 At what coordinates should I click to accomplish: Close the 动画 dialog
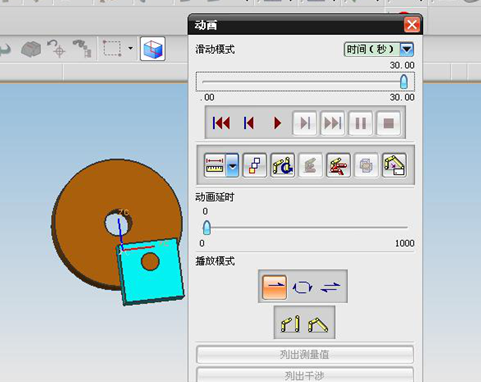(412, 25)
